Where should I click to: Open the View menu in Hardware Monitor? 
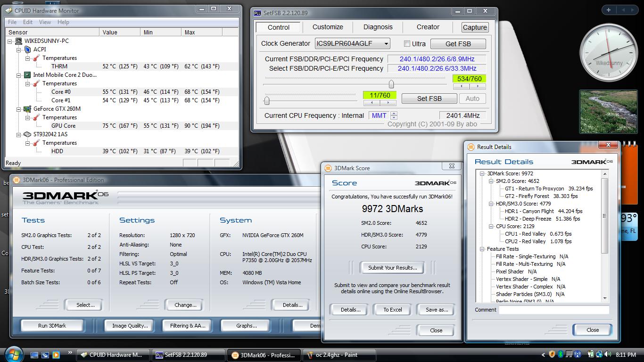coord(45,22)
